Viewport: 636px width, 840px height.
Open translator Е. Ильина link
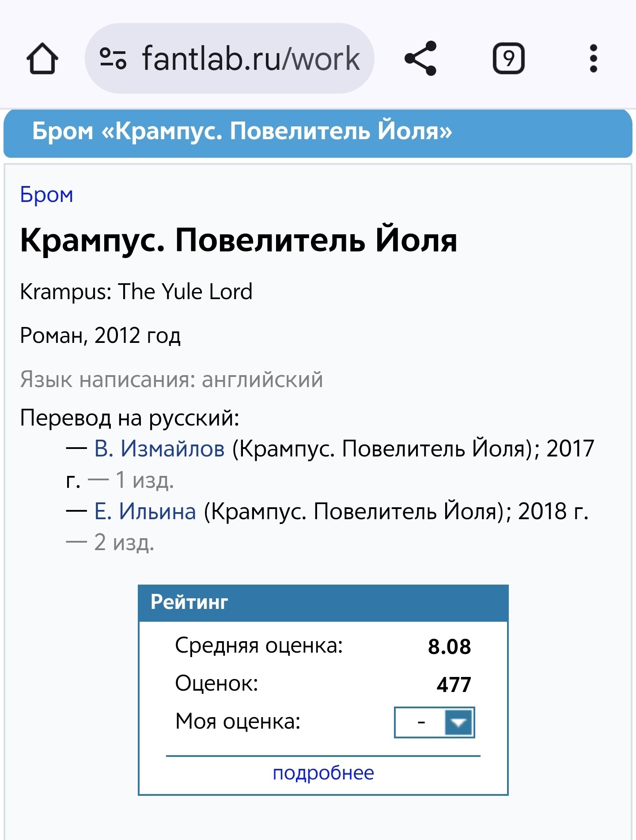(145, 511)
